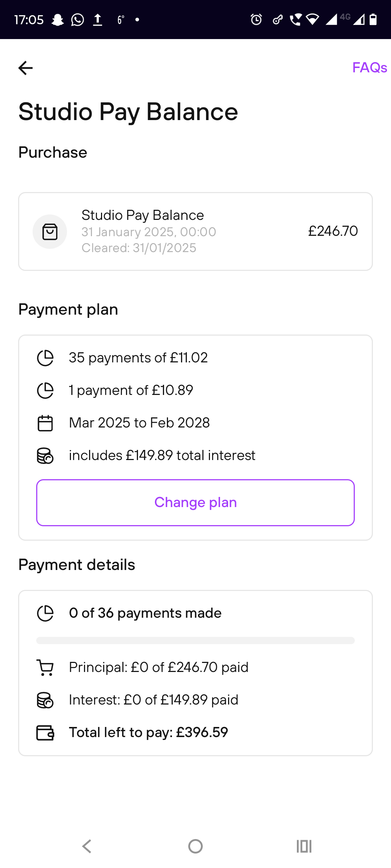The image size is (391, 868).
Task: Tap pie icon beside 35 payments
Action: click(x=45, y=358)
